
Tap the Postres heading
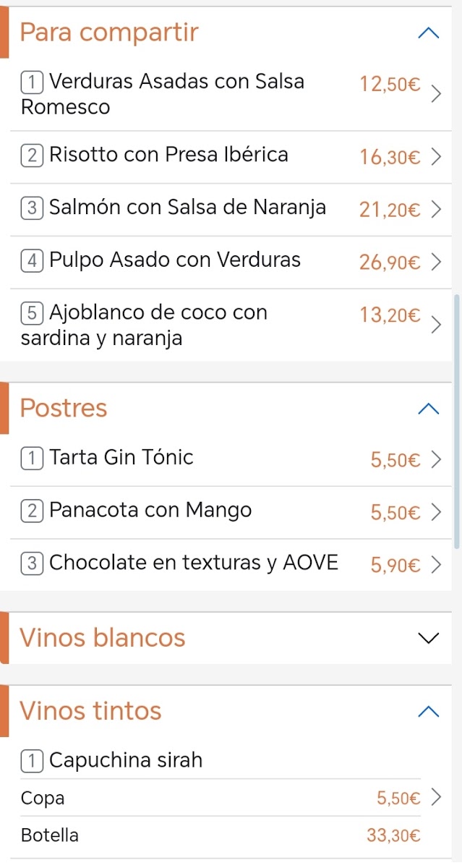point(64,409)
